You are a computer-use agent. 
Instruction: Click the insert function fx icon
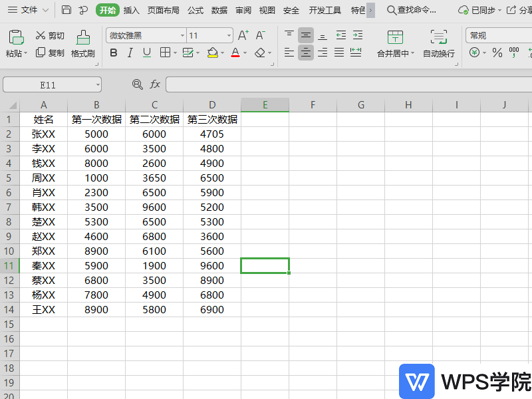point(155,84)
